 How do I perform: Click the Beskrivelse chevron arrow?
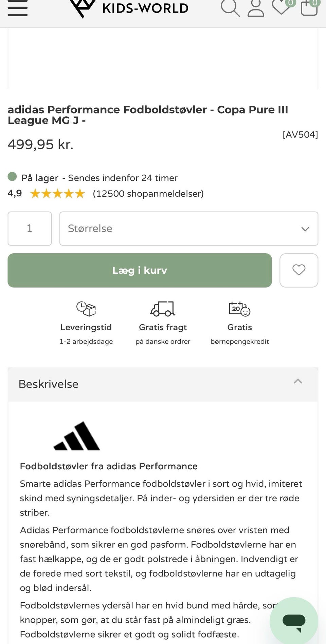click(x=298, y=381)
